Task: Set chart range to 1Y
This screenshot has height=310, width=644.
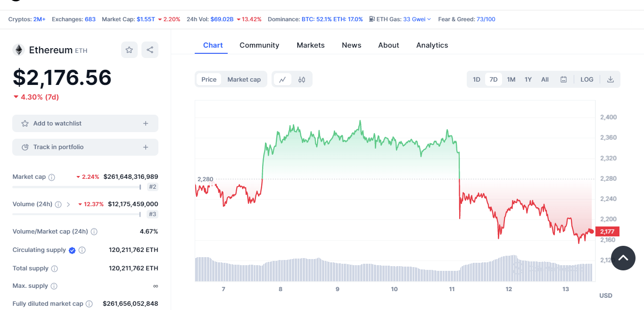Action: 528,79
